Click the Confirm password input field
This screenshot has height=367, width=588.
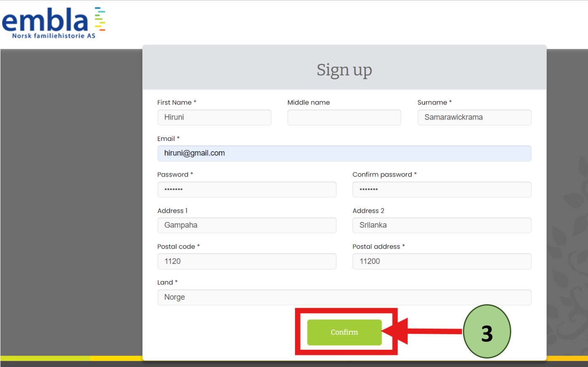[x=442, y=190]
